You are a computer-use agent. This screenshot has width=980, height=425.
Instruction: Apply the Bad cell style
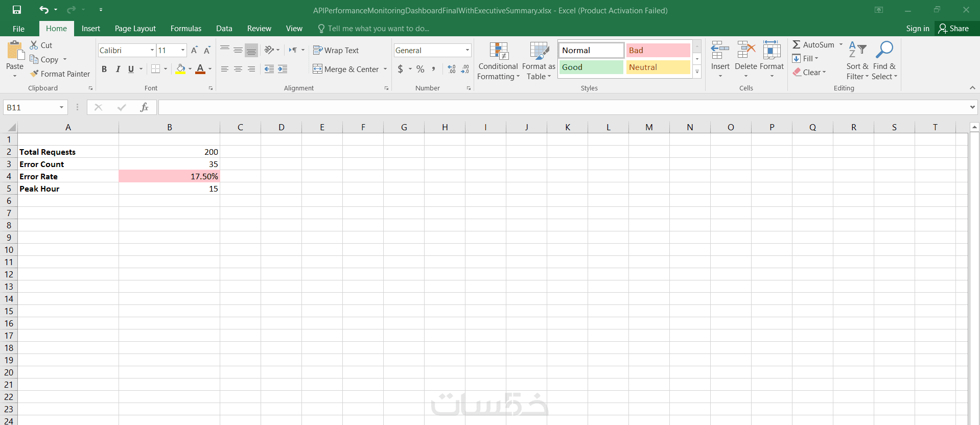pyautogui.click(x=658, y=50)
